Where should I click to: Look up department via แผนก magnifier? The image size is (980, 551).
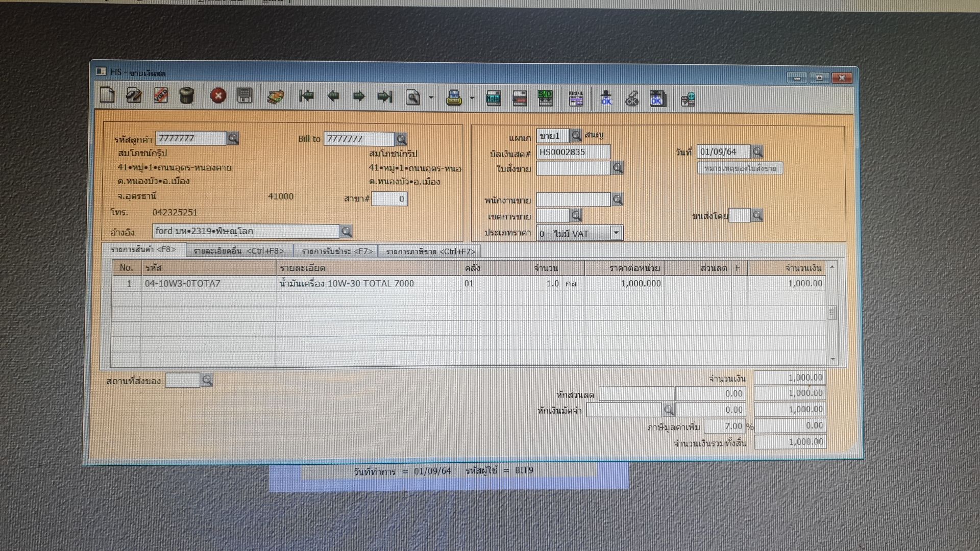(x=576, y=136)
